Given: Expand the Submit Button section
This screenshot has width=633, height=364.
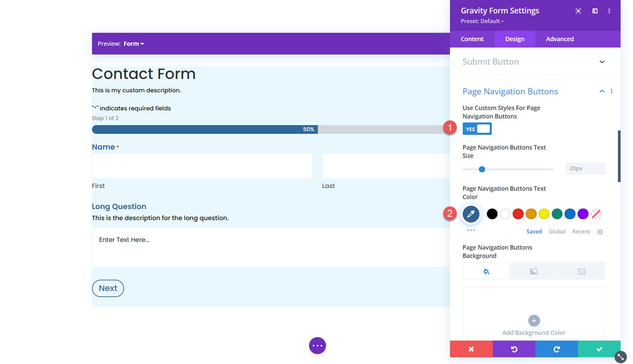Looking at the screenshot, I should tap(602, 62).
